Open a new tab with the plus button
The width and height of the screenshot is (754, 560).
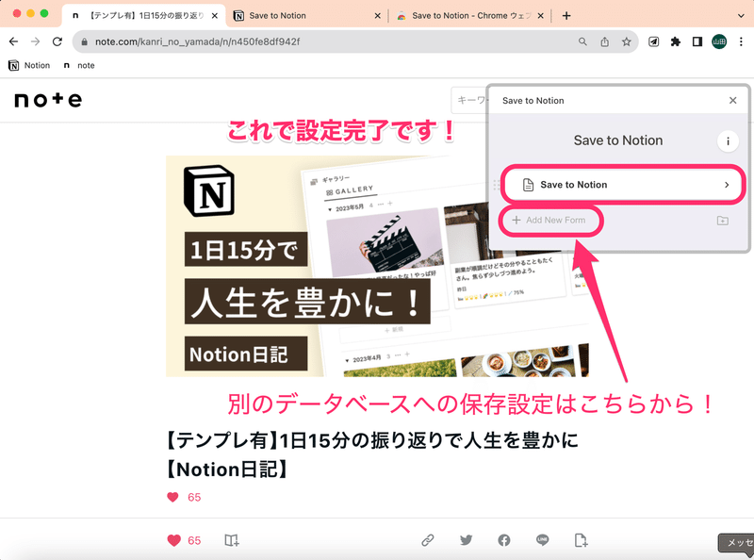click(566, 16)
